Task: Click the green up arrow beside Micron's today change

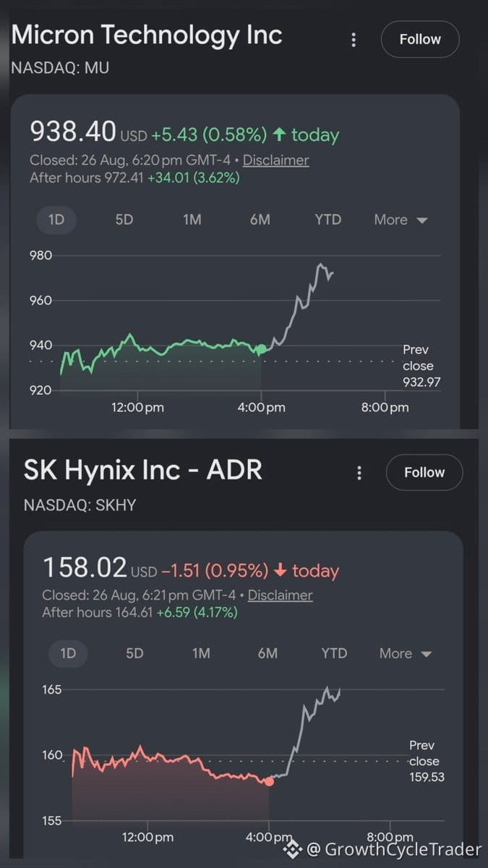Action: (x=279, y=135)
